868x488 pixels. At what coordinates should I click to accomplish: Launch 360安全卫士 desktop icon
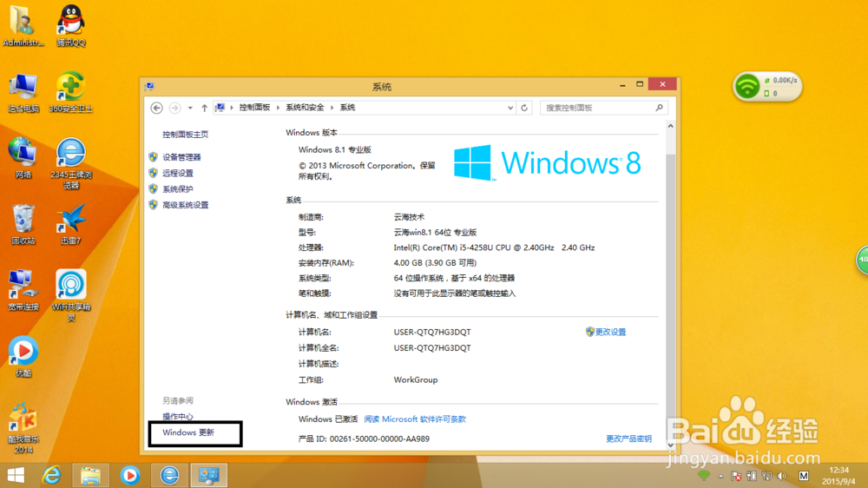pyautogui.click(x=70, y=93)
